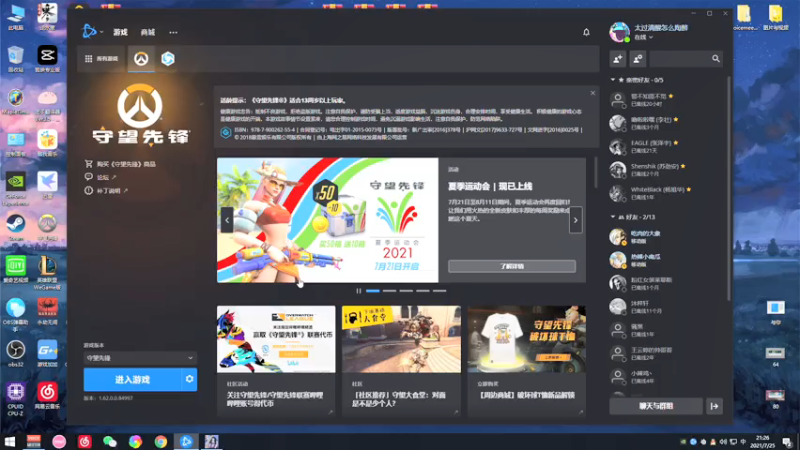Click the friends search magnifier icon
This screenshot has width=800, height=450.
[716, 59]
